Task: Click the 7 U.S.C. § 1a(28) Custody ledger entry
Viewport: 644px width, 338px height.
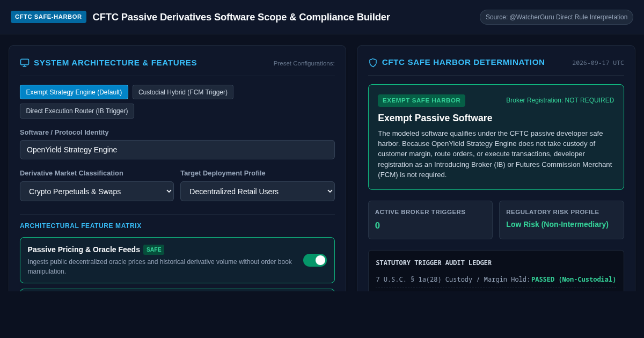Action: pyautogui.click(x=452, y=280)
